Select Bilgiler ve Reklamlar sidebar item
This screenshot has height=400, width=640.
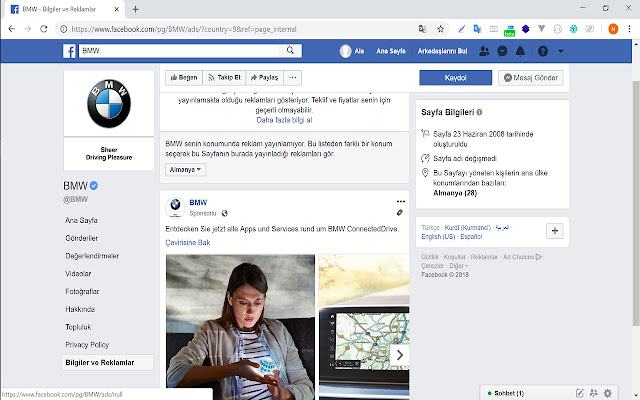click(x=107, y=362)
